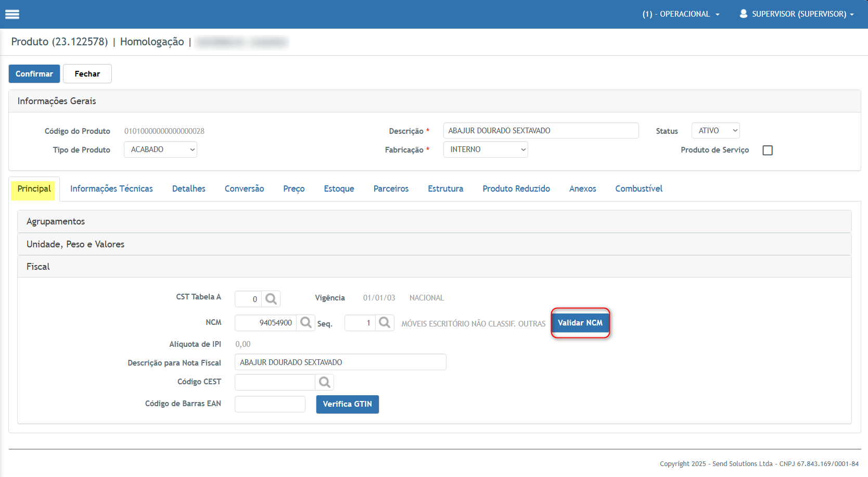868x477 pixels.
Task: Click the Seq. field search magnifier
Action: 385,323
